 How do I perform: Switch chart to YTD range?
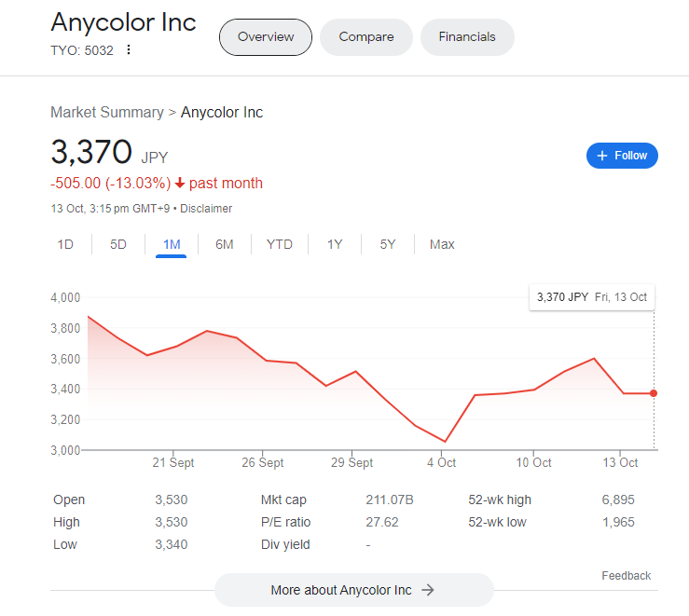coord(280,244)
